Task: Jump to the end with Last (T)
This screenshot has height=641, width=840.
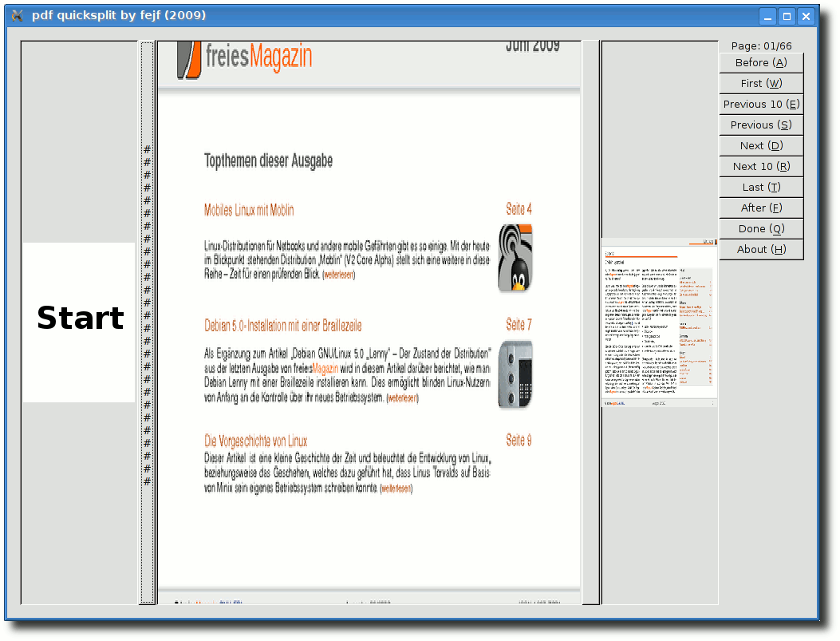Action: [x=761, y=187]
